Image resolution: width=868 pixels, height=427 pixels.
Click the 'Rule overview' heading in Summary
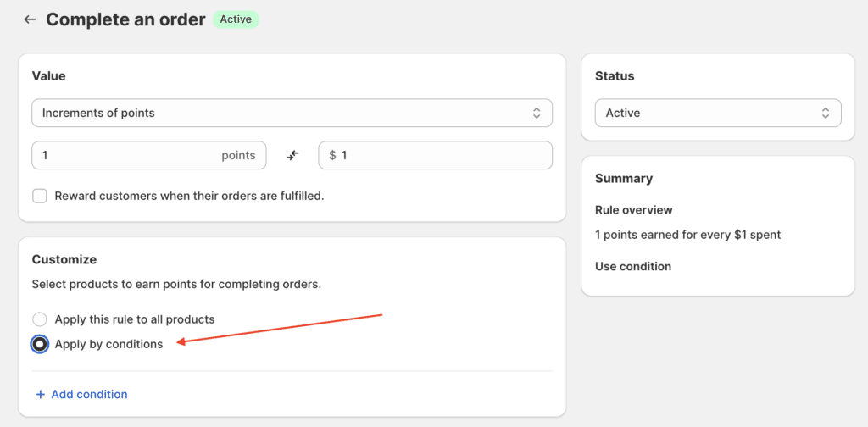[633, 209]
